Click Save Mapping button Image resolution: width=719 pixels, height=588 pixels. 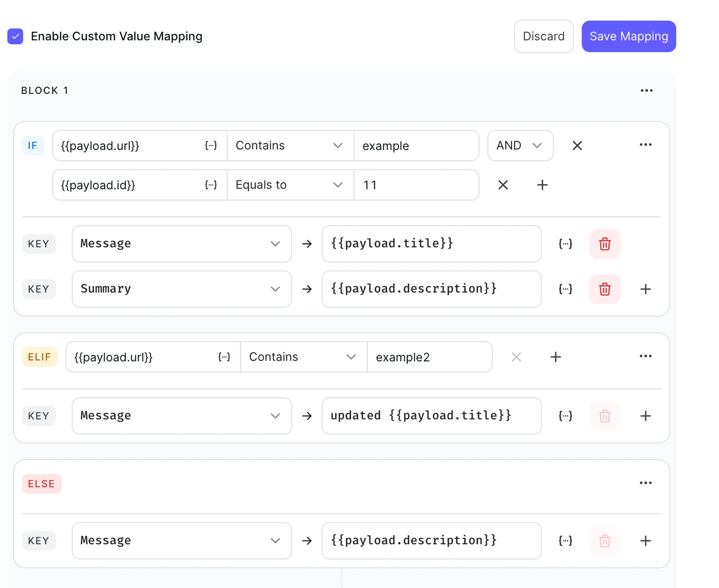pos(629,36)
